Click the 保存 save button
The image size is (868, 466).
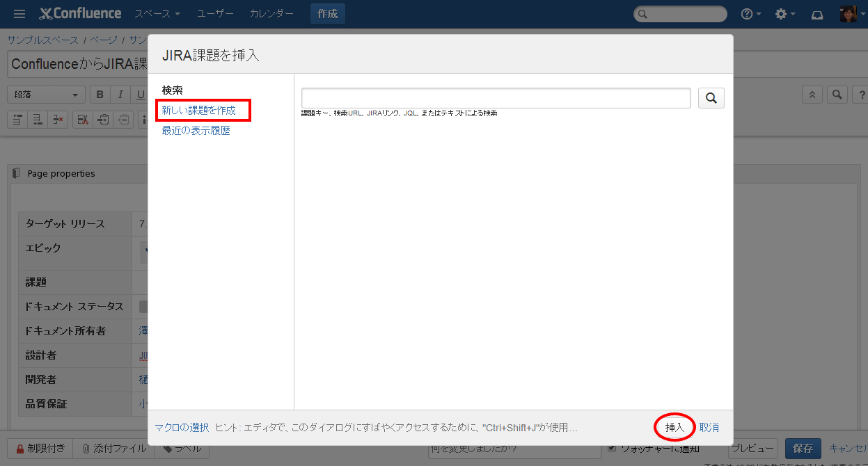pyautogui.click(x=803, y=449)
